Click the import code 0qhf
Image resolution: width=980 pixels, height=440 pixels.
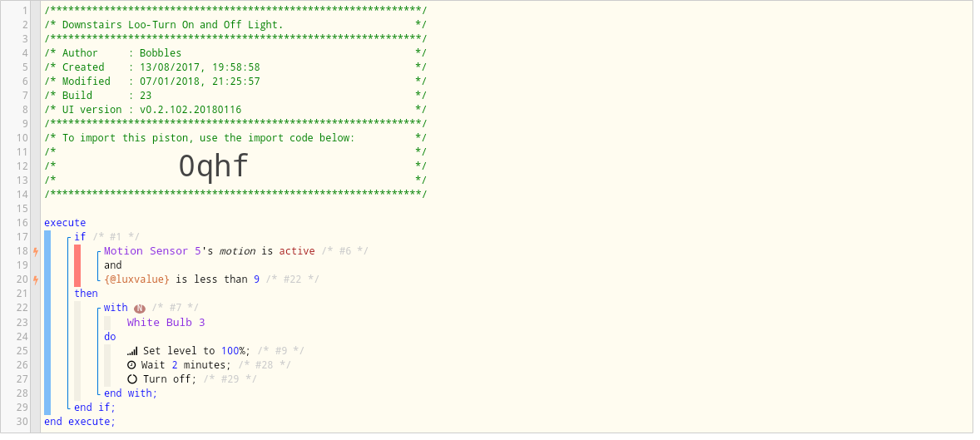[x=214, y=166]
